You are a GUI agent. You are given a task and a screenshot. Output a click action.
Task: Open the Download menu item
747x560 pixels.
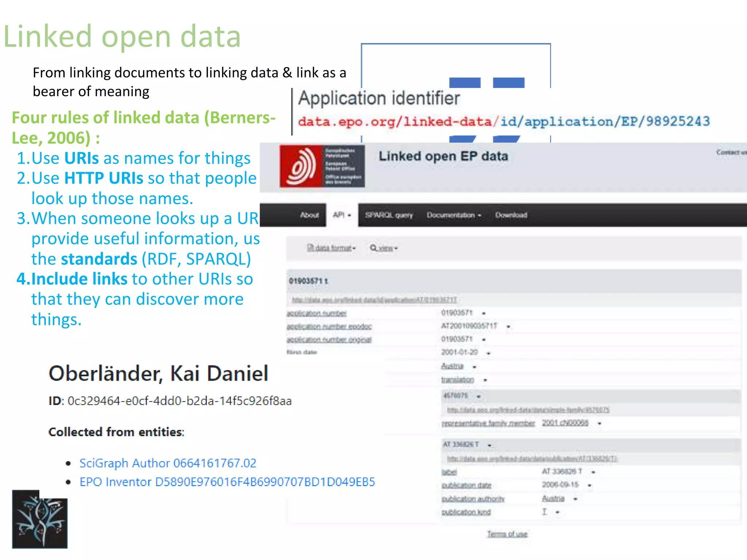click(x=511, y=215)
